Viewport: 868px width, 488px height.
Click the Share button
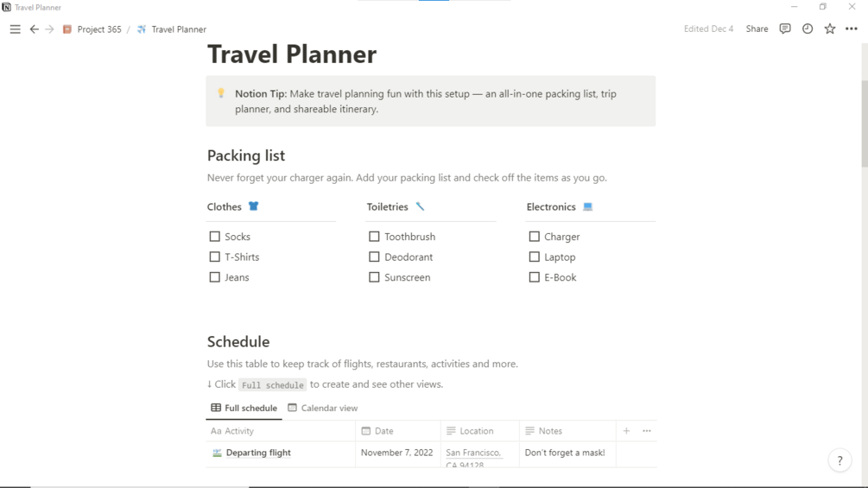tap(757, 29)
